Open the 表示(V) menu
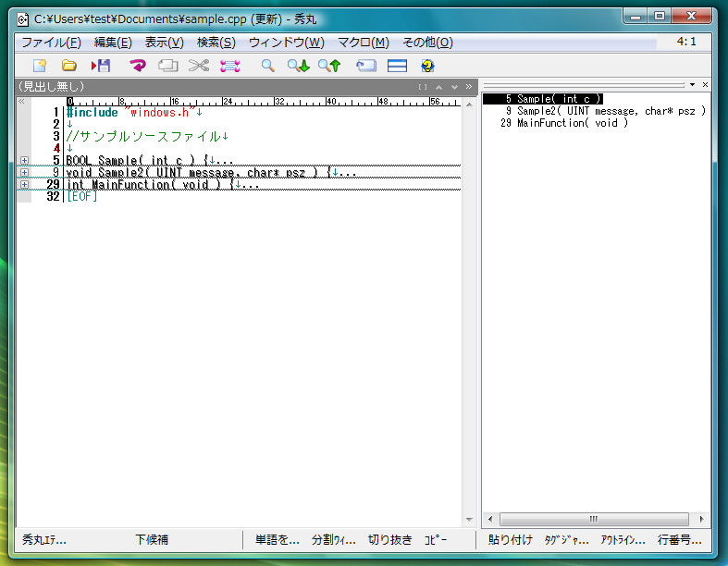Screen dimensions: 728x566 point(164,43)
